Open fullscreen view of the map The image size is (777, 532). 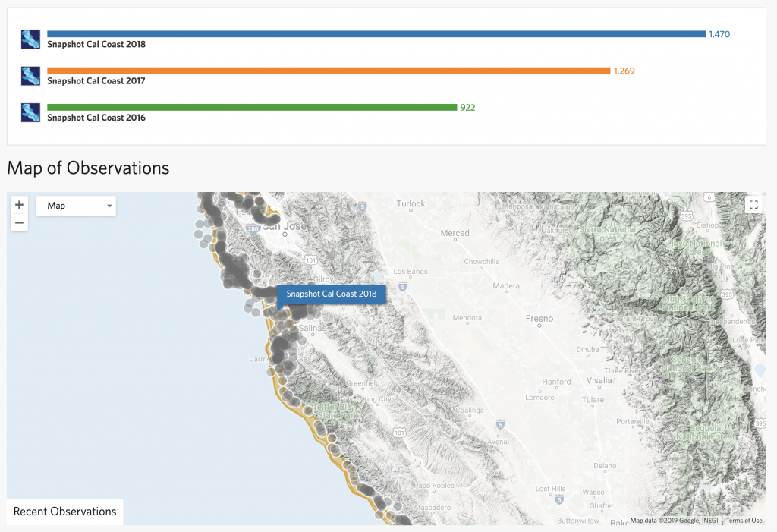[753, 204]
